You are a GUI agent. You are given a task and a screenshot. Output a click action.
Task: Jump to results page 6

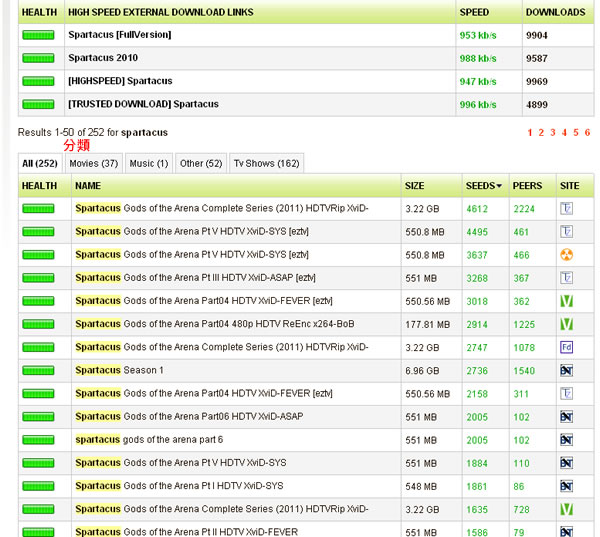point(587,133)
